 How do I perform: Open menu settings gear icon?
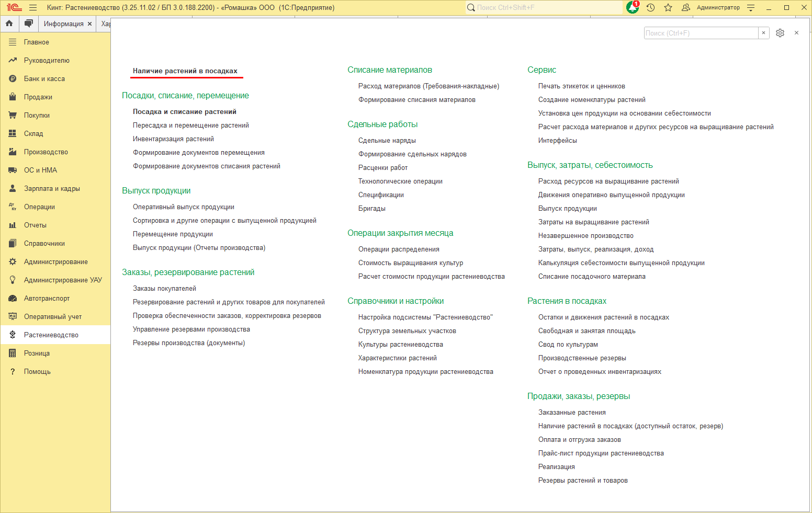coord(780,33)
